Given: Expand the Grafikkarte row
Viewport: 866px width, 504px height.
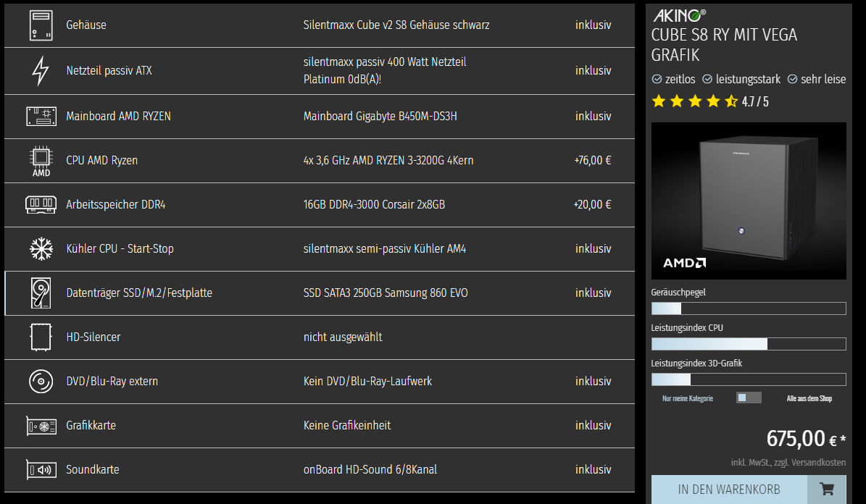Looking at the screenshot, I should (320, 426).
